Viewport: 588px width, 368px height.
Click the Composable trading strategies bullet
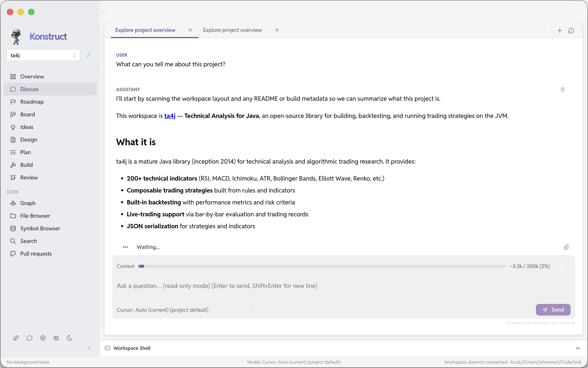coord(211,190)
